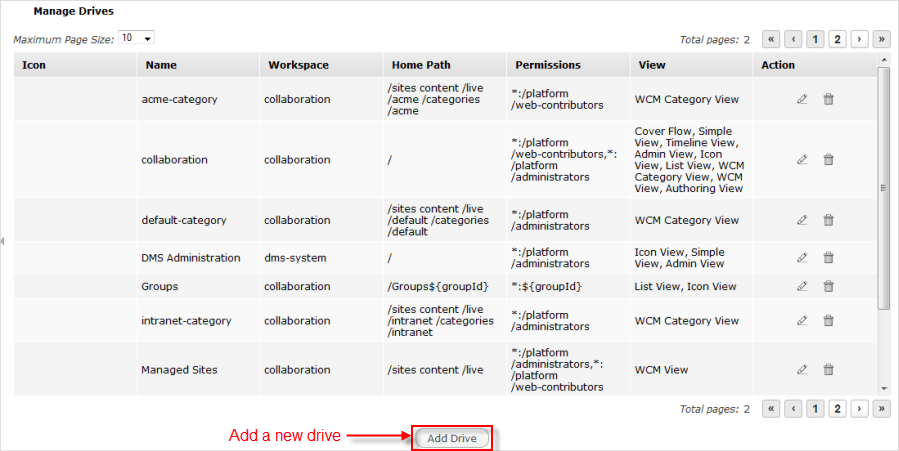
Task: Delete the intranet-category drive
Action: point(828,320)
